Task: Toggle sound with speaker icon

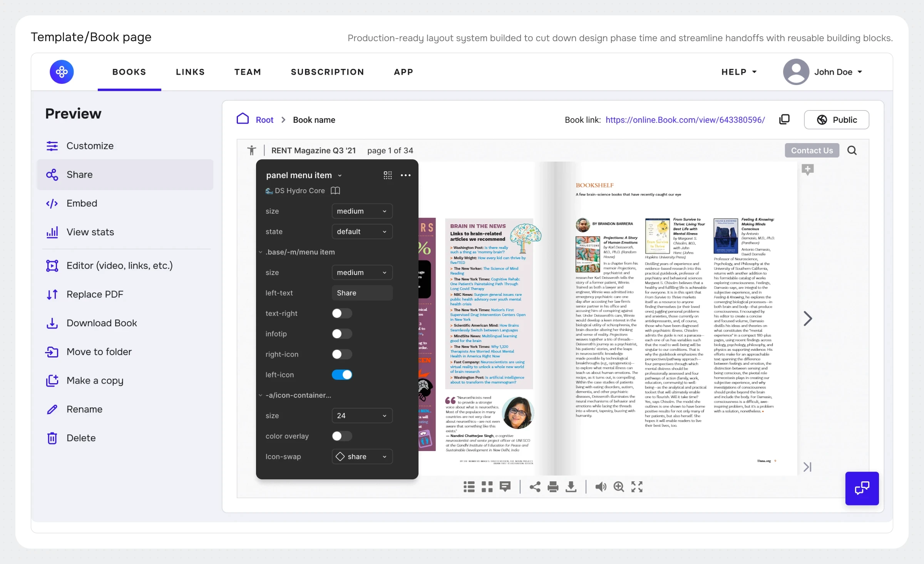Action: click(x=601, y=487)
